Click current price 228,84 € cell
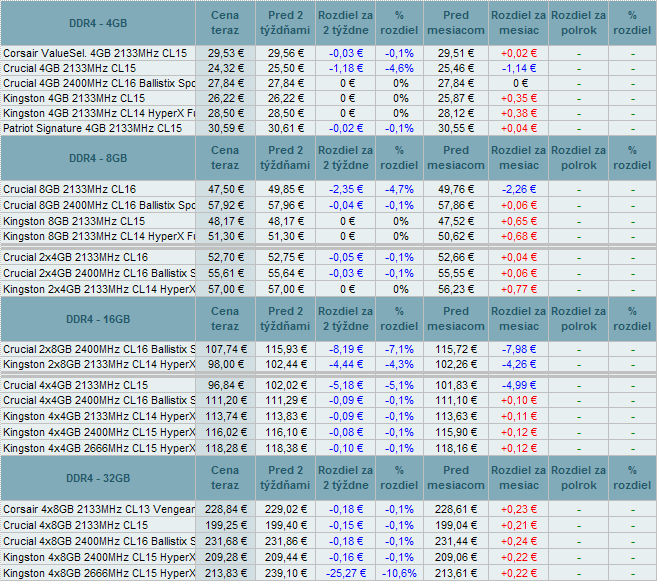This screenshot has height=581, width=657. tap(226, 509)
